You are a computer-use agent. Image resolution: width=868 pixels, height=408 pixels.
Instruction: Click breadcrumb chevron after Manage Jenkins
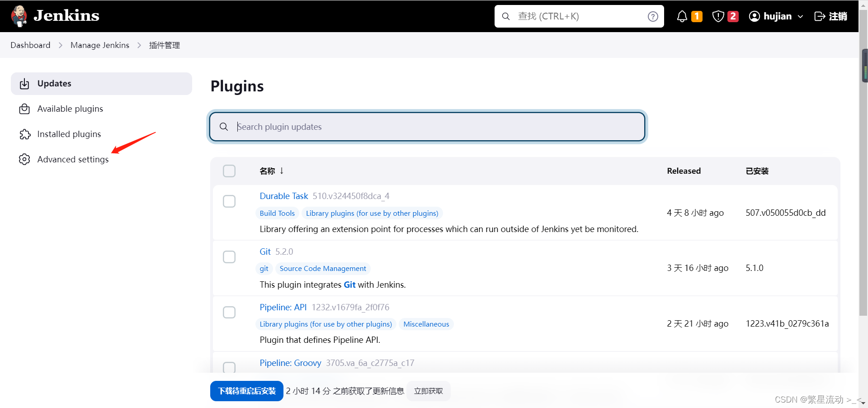click(139, 45)
